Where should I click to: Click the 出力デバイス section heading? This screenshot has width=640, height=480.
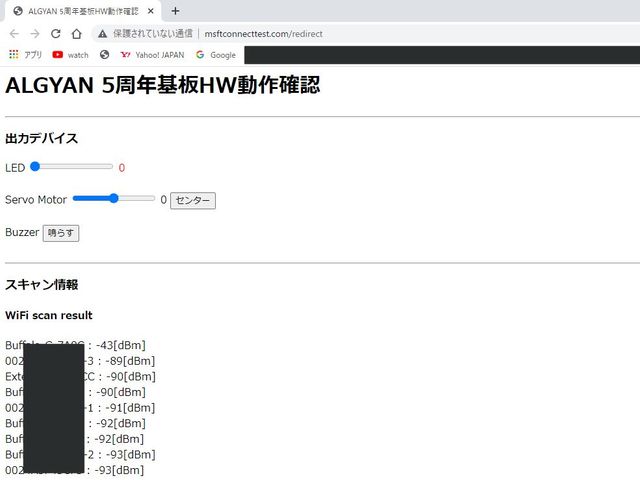click(x=41, y=138)
